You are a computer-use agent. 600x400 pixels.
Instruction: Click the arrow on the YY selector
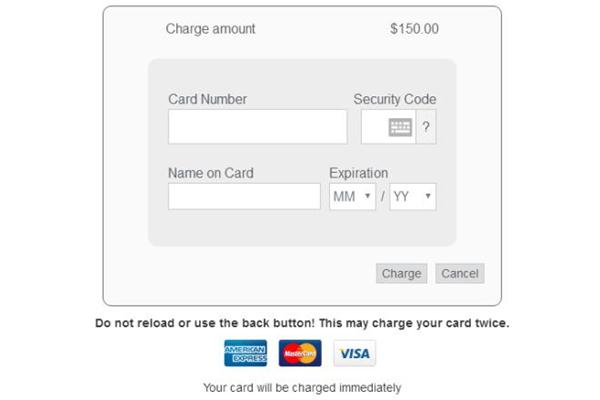[428, 196]
